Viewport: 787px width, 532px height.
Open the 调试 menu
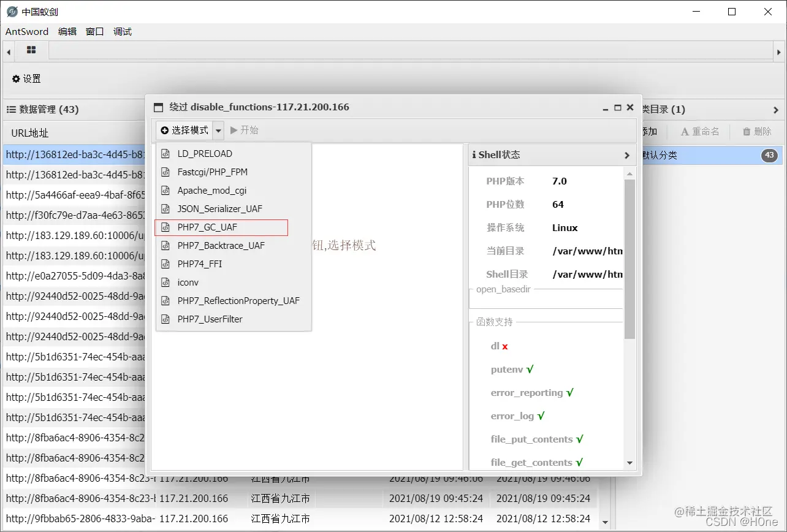point(123,32)
